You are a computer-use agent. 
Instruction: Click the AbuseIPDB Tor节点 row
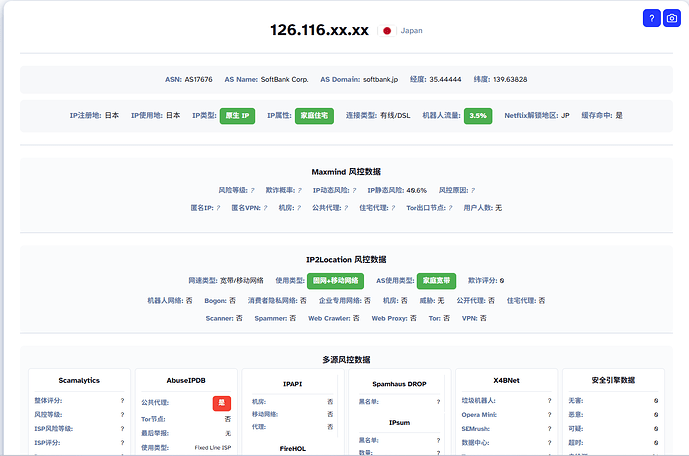click(186, 419)
